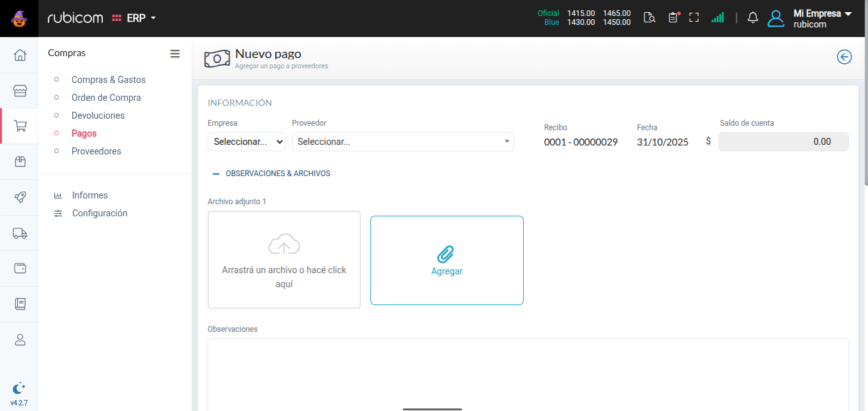The image size is (868, 411).
Task: Expand the ERP module switcher
Action: point(134,19)
